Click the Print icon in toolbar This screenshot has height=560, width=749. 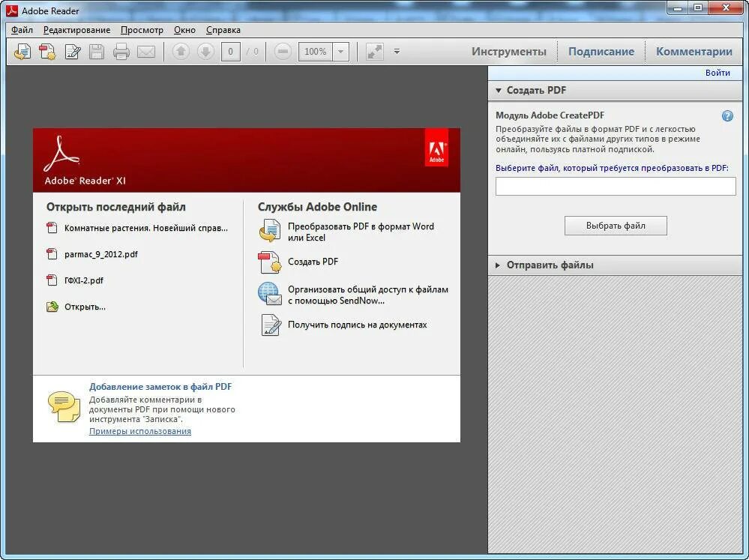[121, 51]
